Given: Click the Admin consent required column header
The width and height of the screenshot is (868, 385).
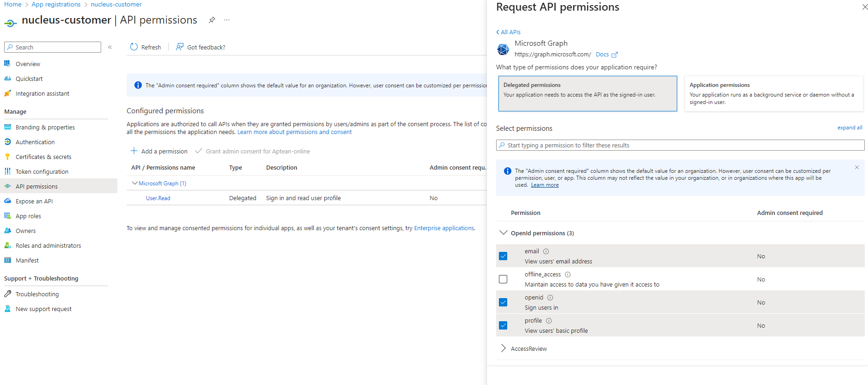Looking at the screenshot, I should (x=790, y=213).
